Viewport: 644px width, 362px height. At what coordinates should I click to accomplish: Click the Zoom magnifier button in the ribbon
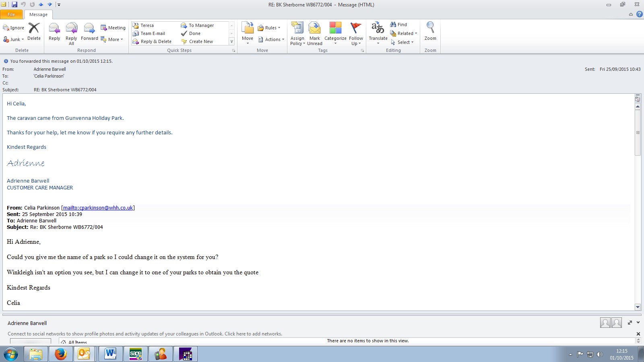430,32
